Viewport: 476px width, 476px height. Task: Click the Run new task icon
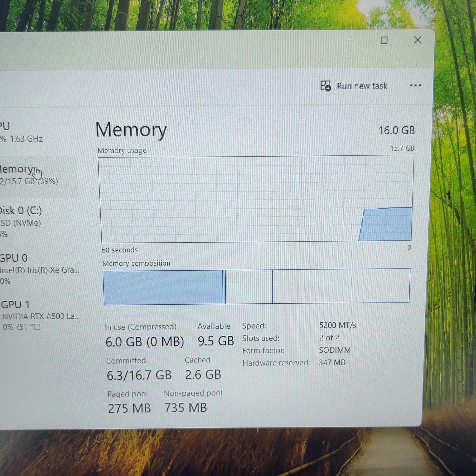325,86
